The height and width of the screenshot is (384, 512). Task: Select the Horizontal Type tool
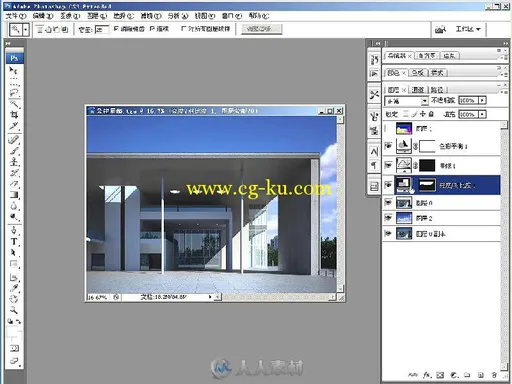coord(14,242)
